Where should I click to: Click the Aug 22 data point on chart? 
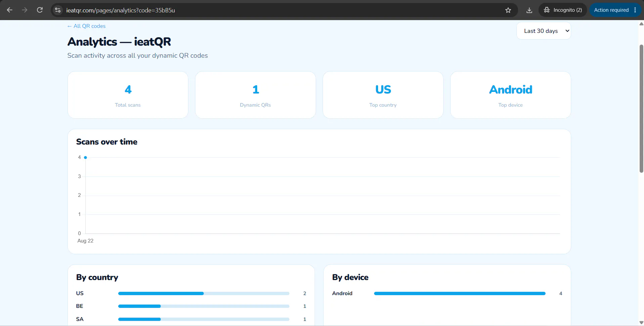[86, 157]
